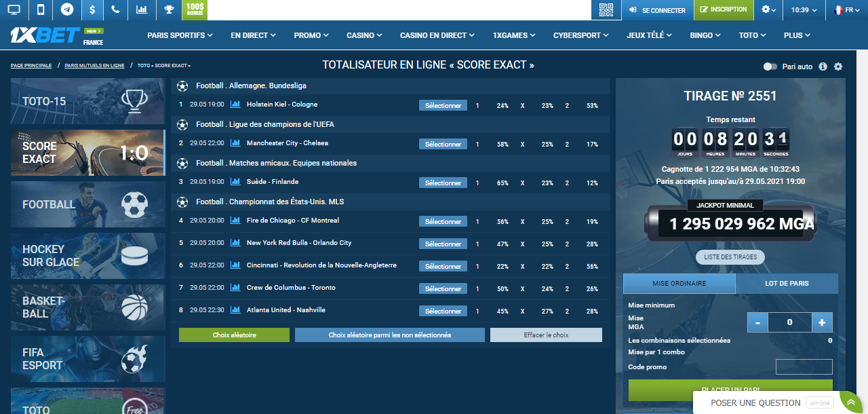Open stats icon for New York Red Bulls match
This screenshot has width=868, height=414.
coord(235,243)
